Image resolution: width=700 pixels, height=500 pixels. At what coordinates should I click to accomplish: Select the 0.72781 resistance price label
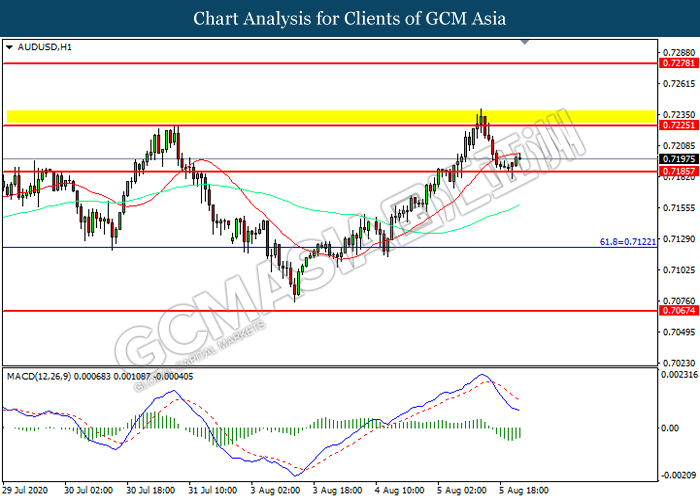pyautogui.click(x=679, y=63)
